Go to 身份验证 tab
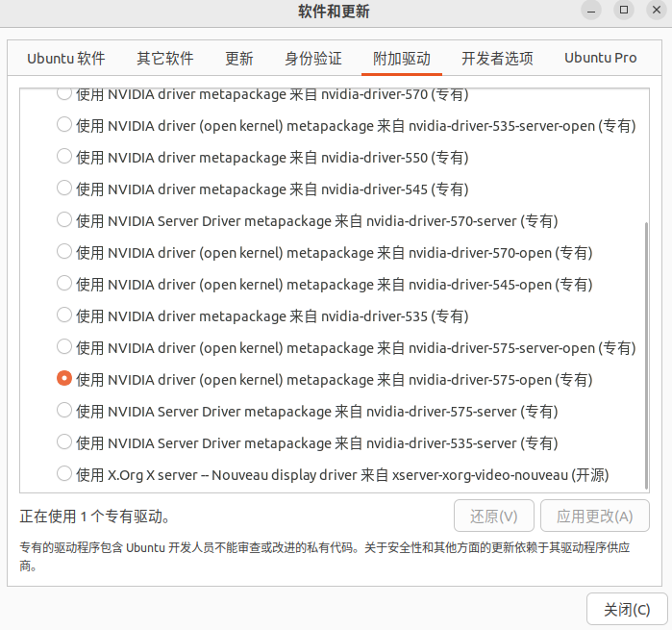 (x=313, y=59)
